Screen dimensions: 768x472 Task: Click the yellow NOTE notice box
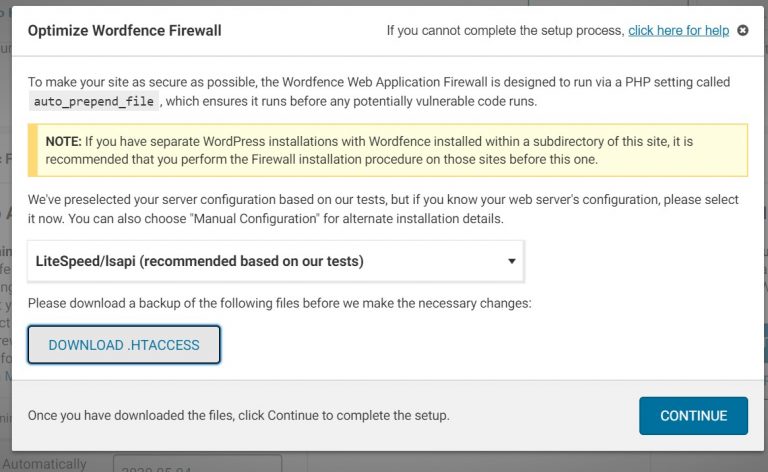click(387, 150)
